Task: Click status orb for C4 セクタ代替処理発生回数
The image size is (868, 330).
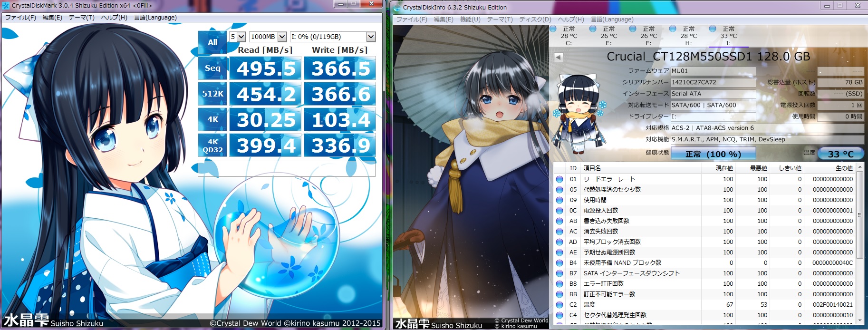Action: (x=559, y=315)
